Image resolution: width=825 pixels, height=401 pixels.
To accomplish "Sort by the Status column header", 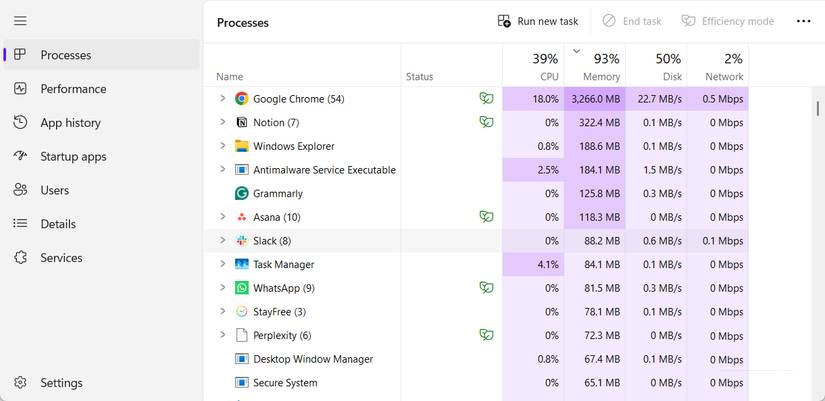I will 451,65.
